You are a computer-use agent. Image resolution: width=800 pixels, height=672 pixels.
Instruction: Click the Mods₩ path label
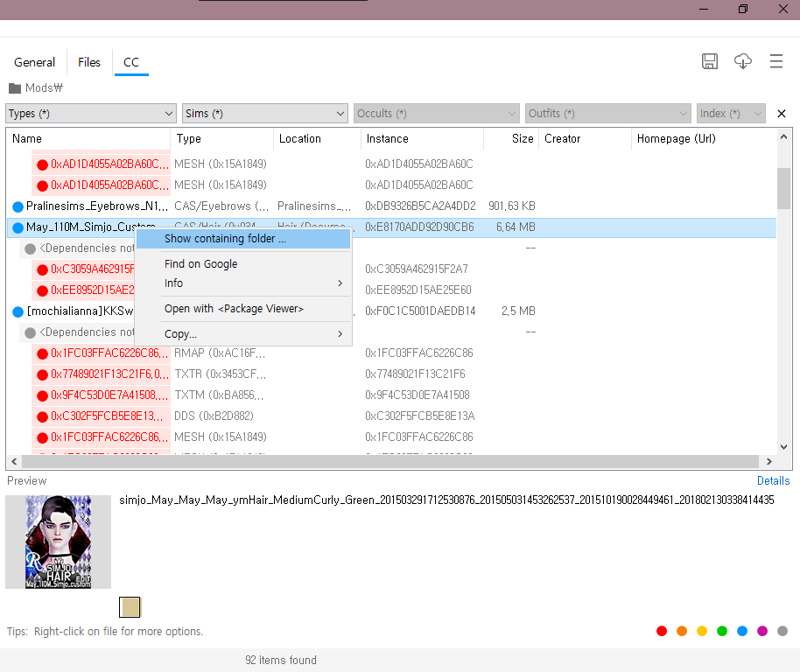pyautogui.click(x=44, y=87)
